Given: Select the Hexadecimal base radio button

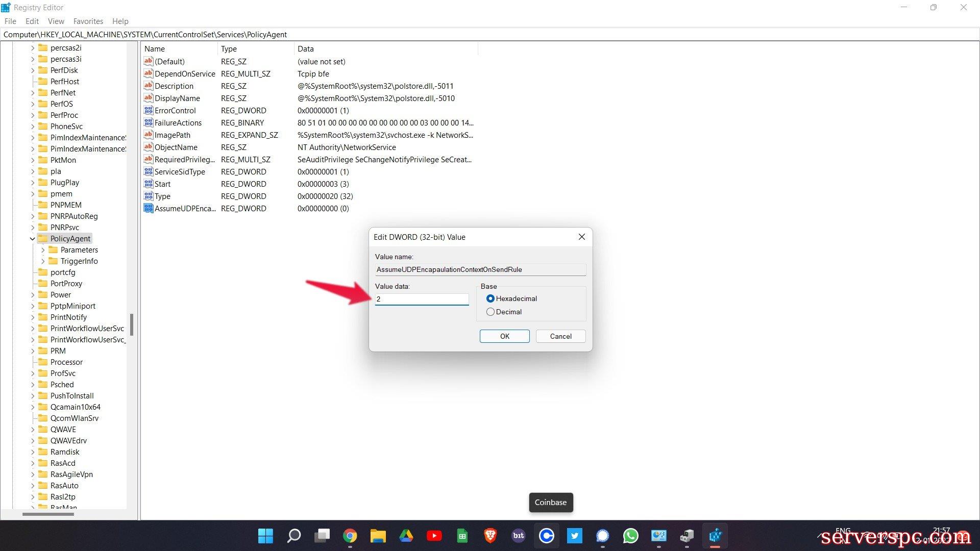Looking at the screenshot, I should pyautogui.click(x=491, y=298).
